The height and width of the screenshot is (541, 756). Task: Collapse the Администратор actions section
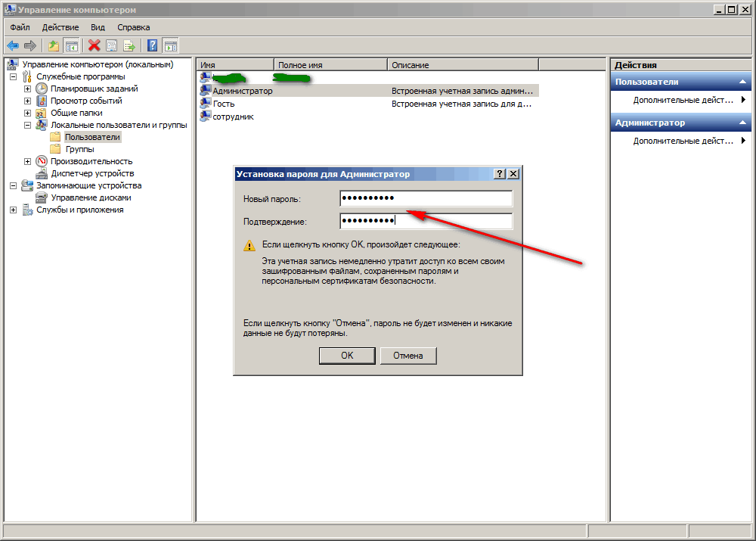click(742, 123)
